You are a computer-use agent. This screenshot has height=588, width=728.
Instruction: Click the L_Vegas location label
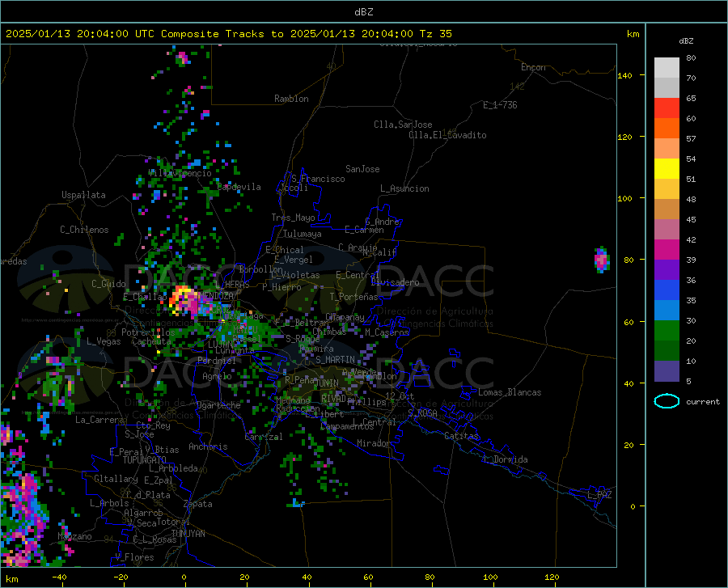coord(104,341)
